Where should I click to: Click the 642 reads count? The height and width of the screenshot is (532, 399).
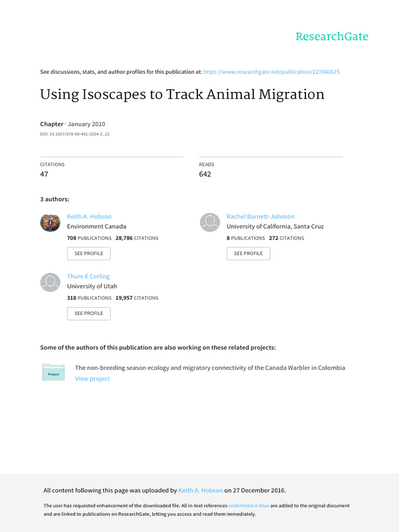pyautogui.click(x=205, y=174)
